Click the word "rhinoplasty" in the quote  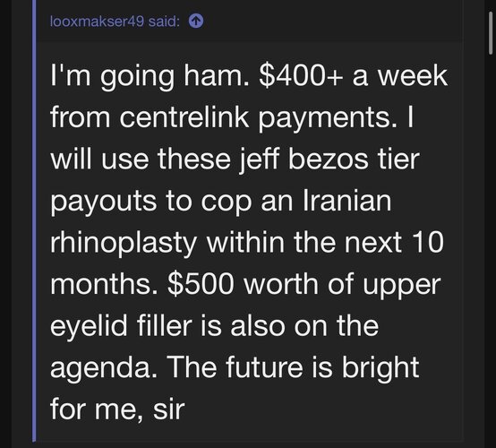point(124,244)
